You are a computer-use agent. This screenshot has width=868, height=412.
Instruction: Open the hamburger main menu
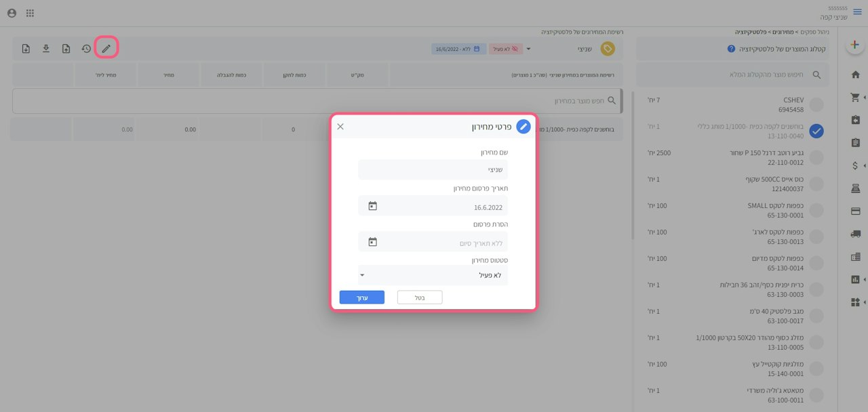coord(857,12)
